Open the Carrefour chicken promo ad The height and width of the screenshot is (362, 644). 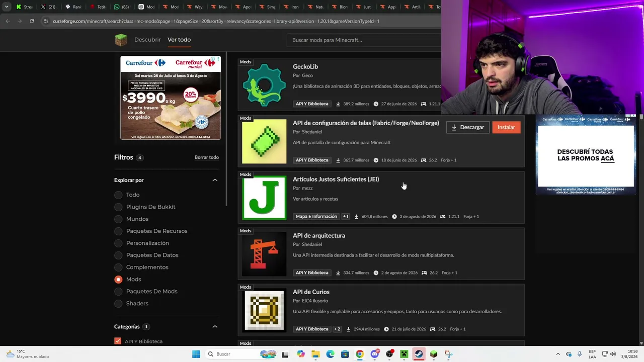pyautogui.click(x=171, y=98)
